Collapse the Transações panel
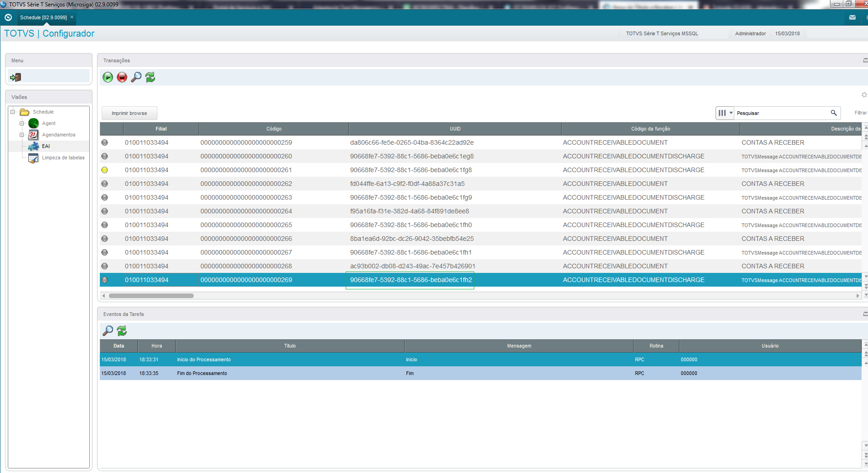Screen dimensions: 868x473 click(x=865, y=60)
